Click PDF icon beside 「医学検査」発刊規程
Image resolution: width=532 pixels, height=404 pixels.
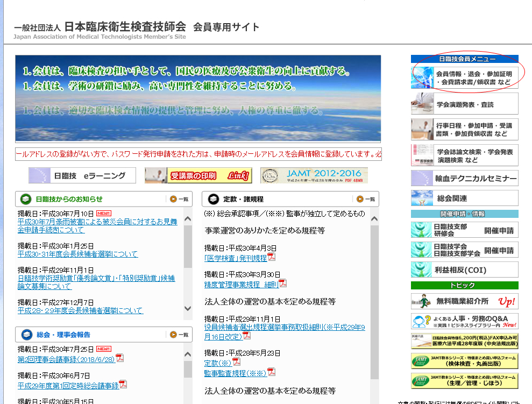click(272, 257)
